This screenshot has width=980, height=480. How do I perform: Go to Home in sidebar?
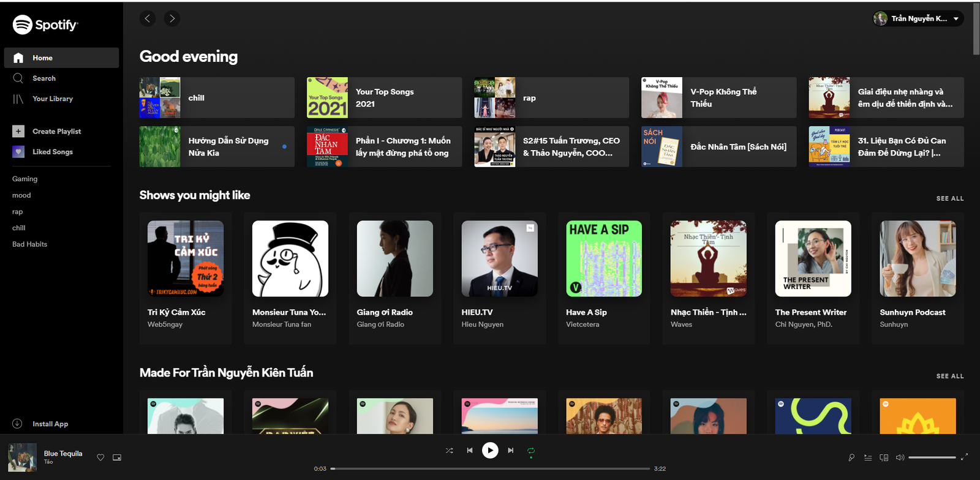tap(61, 58)
